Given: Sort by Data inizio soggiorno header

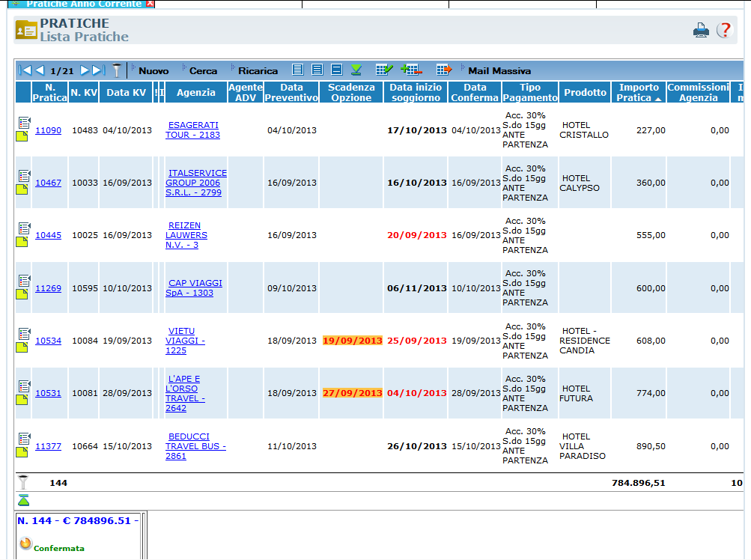Looking at the screenshot, I should [416, 92].
